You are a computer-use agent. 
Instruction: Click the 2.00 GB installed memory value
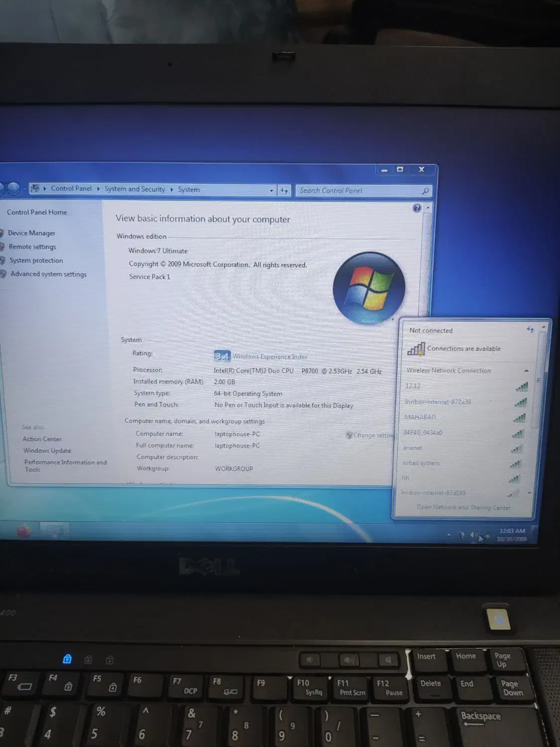tap(224, 382)
